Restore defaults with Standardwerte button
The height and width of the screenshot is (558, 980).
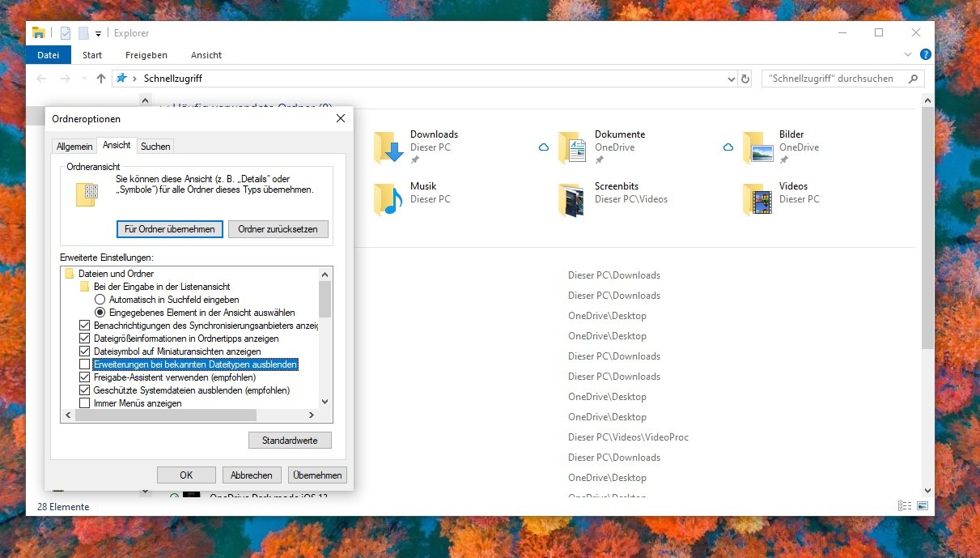290,441
